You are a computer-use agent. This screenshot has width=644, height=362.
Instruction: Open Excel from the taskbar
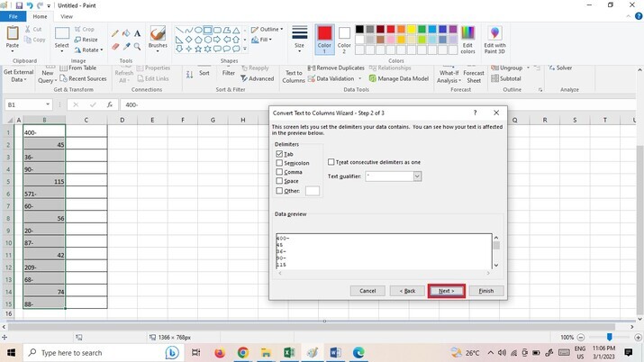pos(289,353)
